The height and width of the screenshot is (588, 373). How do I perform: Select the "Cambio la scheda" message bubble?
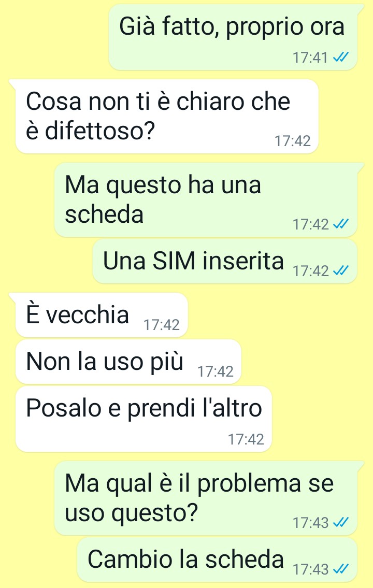217,560
